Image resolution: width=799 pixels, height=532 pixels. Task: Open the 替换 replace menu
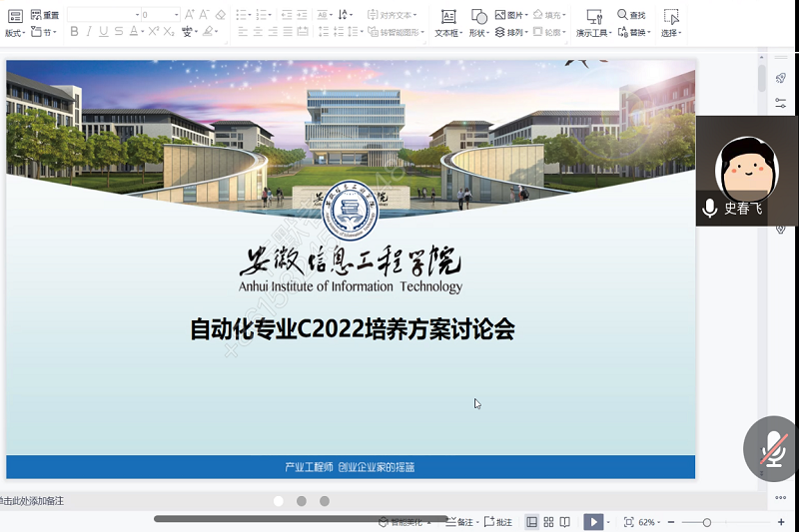coord(634,32)
